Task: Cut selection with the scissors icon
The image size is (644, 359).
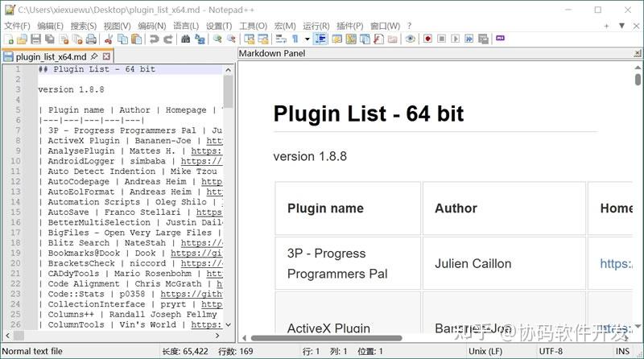Action: [x=109, y=39]
